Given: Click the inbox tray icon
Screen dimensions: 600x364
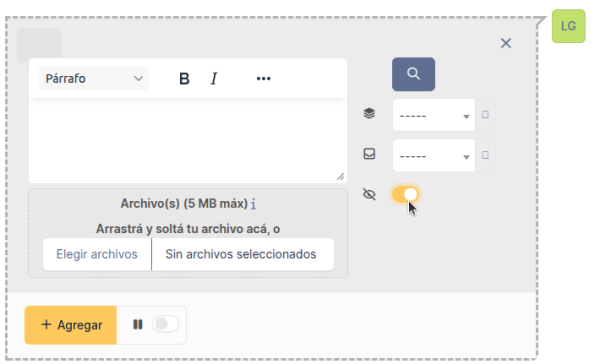Looking at the screenshot, I should pyautogui.click(x=369, y=154).
